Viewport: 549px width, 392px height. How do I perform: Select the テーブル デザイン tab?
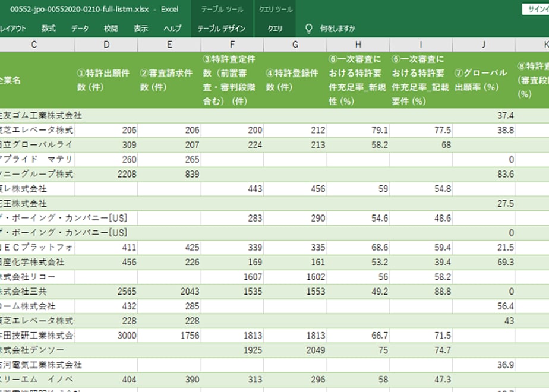221,29
